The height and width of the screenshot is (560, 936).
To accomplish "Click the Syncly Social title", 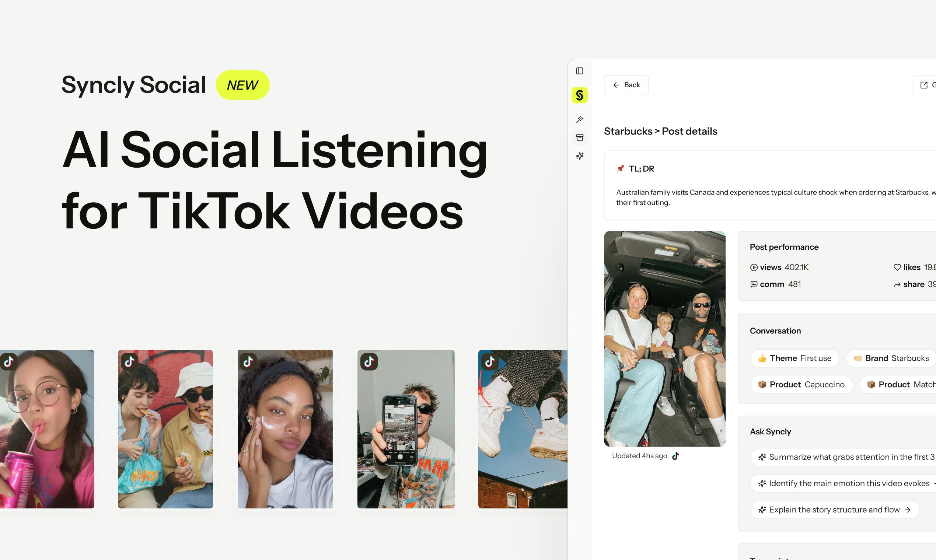I will [134, 85].
